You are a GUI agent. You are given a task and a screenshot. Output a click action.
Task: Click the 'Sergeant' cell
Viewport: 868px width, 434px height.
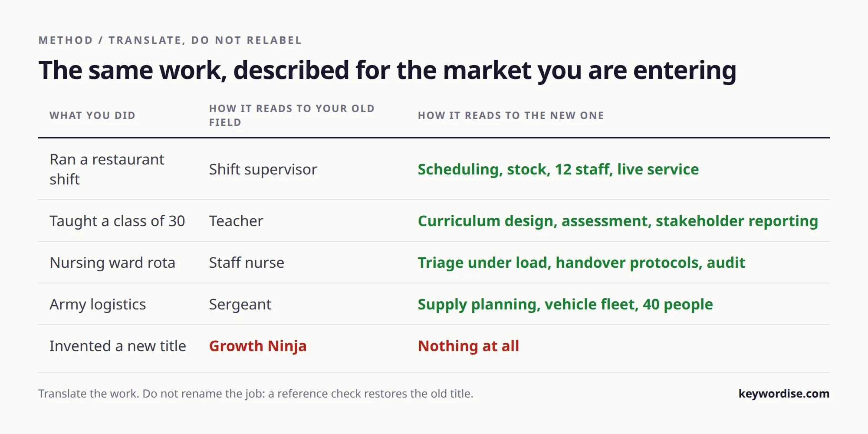(240, 304)
